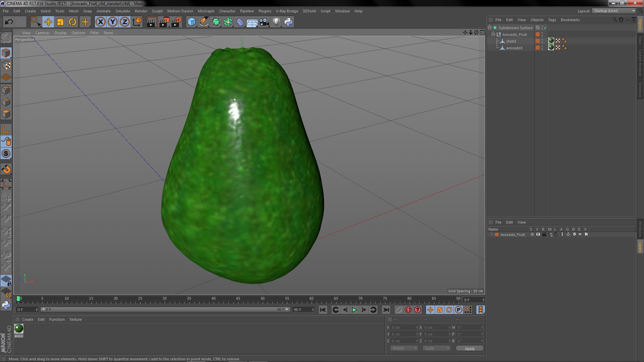Open the Scale mode dropdown
The image size is (644, 362).
click(x=436, y=348)
